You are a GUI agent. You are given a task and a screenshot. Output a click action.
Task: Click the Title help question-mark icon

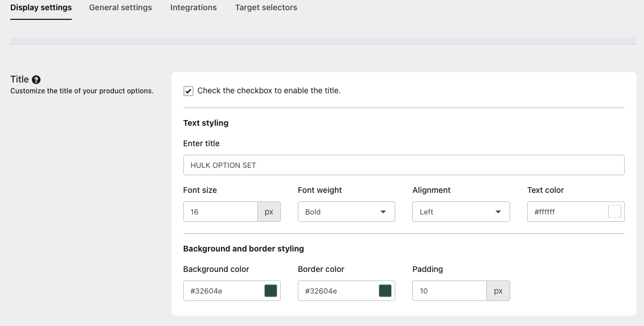point(36,80)
